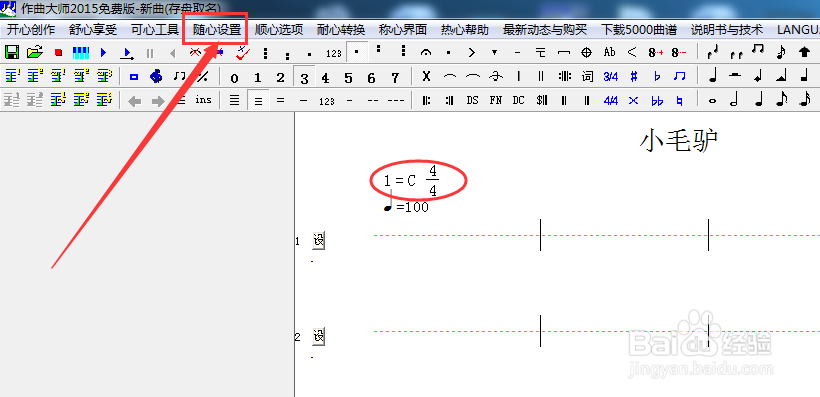The width and height of the screenshot is (820, 397).
Task: Click the DS repeat mark icon
Action: (472, 100)
